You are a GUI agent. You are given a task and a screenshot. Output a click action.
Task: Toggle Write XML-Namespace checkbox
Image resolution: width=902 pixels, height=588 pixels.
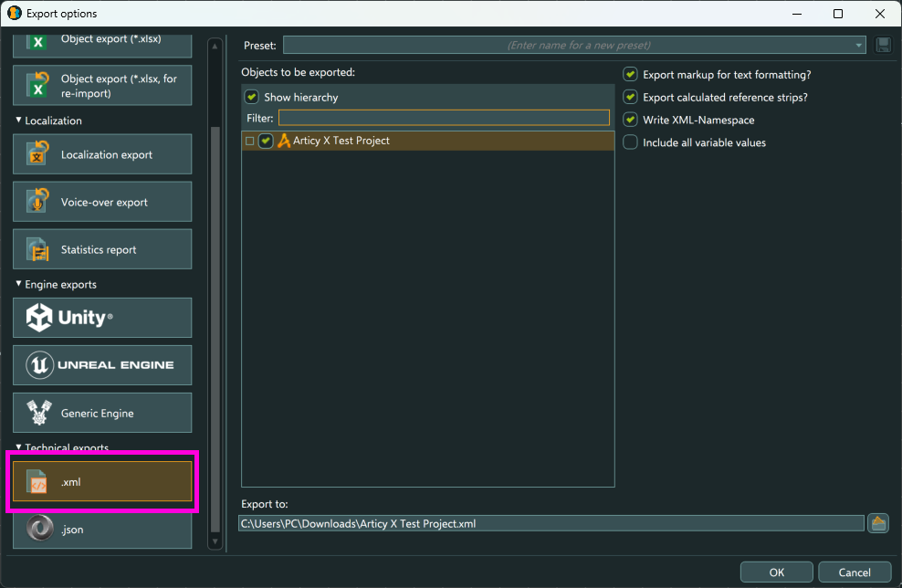pos(631,119)
